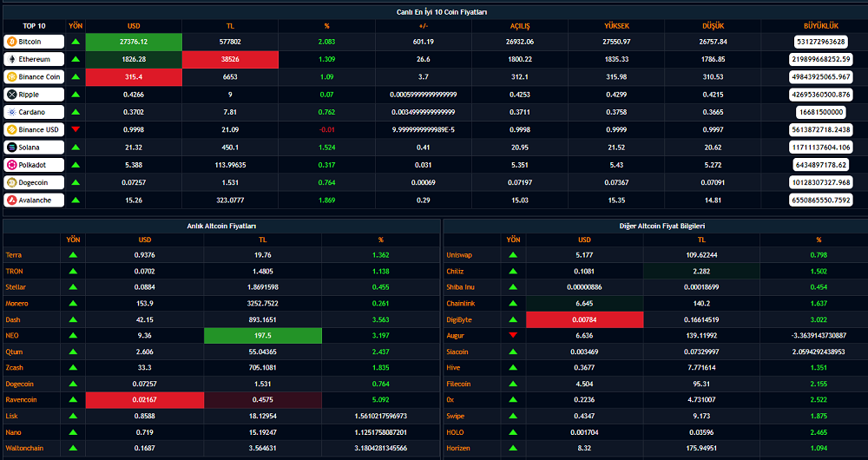868x460 pixels.
Task: Click the red down arrow for Binance USD
Action: (76, 129)
